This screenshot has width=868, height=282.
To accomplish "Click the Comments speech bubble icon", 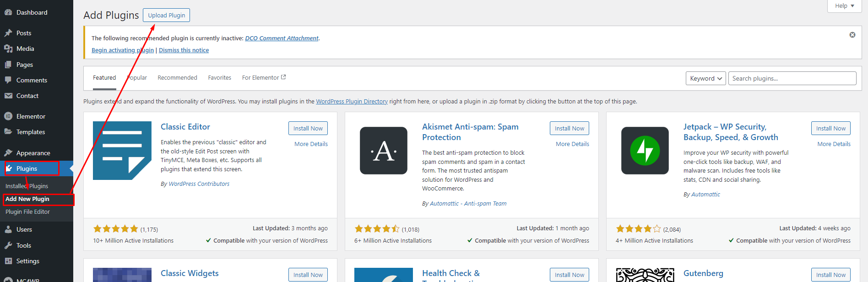I will coord(8,80).
